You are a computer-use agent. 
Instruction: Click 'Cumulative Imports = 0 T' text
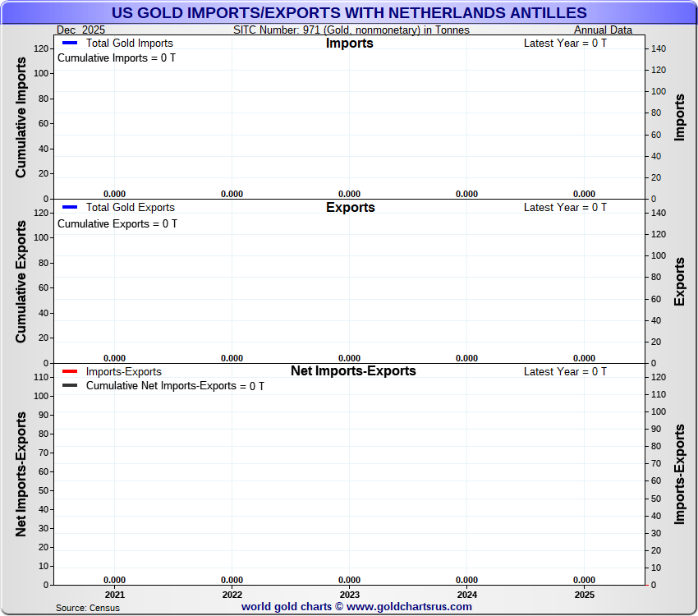point(117,58)
